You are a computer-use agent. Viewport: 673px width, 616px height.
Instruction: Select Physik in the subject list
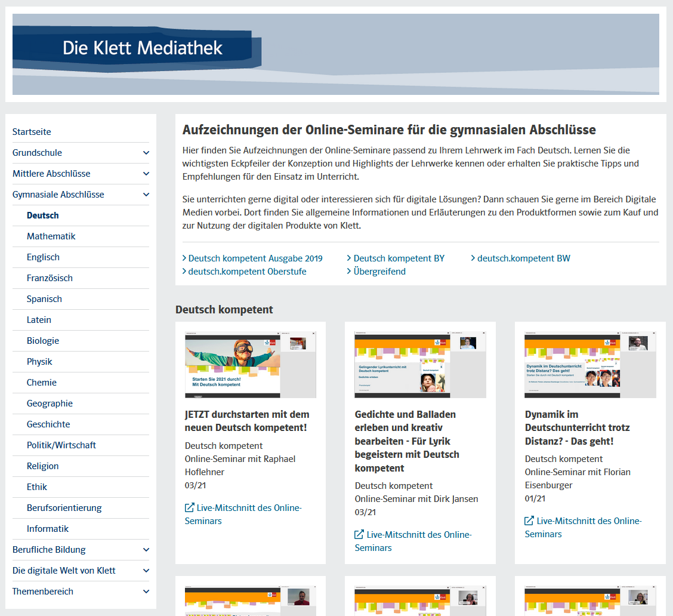(x=39, y=362)
